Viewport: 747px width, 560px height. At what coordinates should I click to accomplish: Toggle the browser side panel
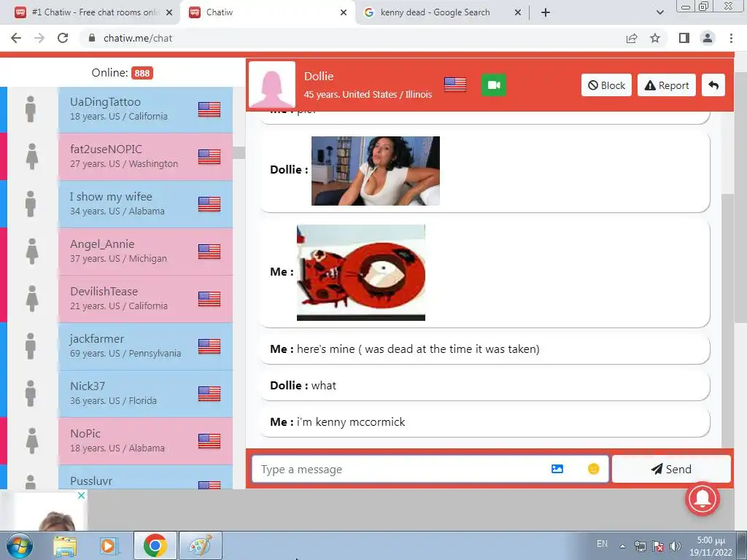684,38
